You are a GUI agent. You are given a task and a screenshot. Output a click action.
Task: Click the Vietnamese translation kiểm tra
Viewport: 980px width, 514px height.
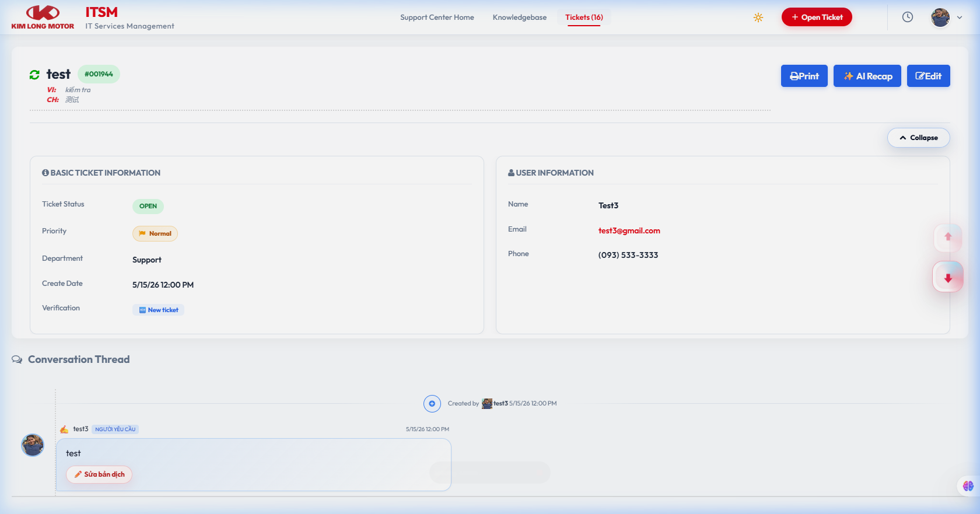(78, 90)
